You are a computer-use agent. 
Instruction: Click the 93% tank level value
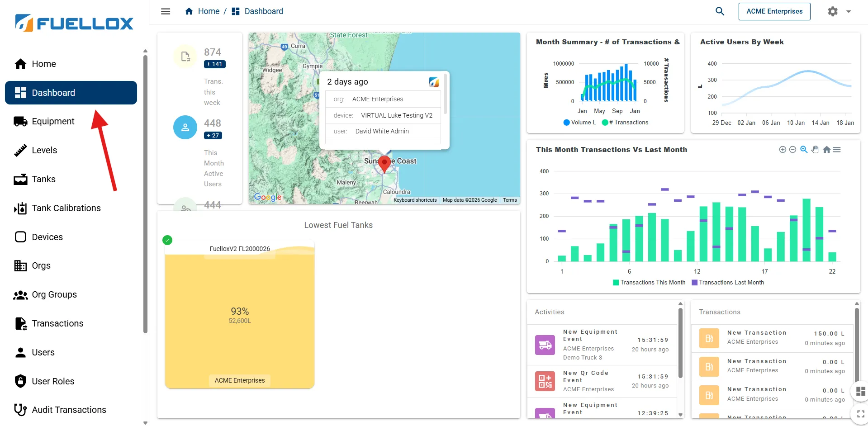[x=240, y=311]
